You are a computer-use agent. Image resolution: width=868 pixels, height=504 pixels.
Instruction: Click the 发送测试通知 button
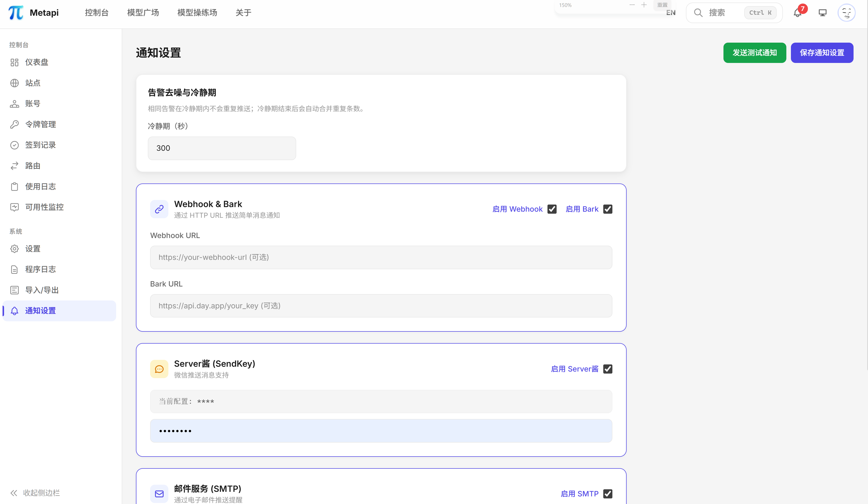pyautogui.click(x=755, y=53)
